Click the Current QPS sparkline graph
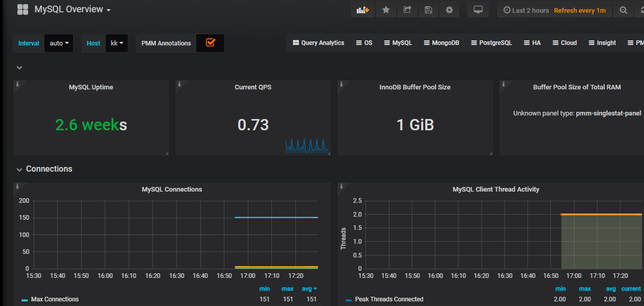Viewport: 644px width, 306px height. click(307, 146)
